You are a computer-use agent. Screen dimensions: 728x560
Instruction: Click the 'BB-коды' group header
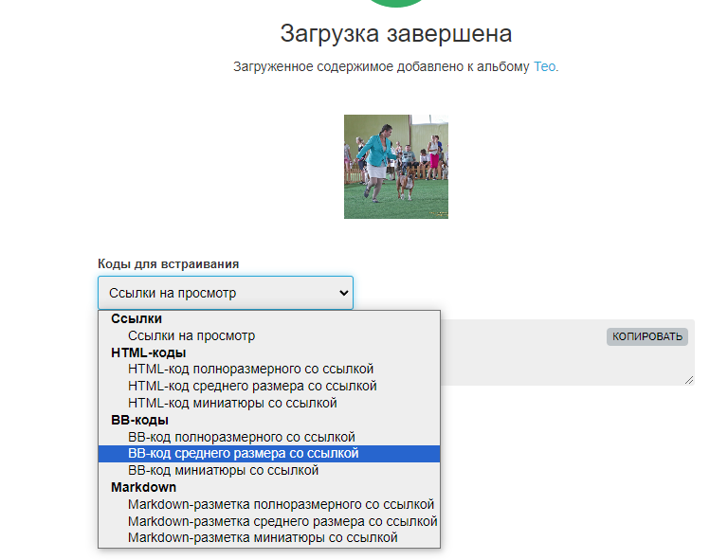tap(139, 420)
